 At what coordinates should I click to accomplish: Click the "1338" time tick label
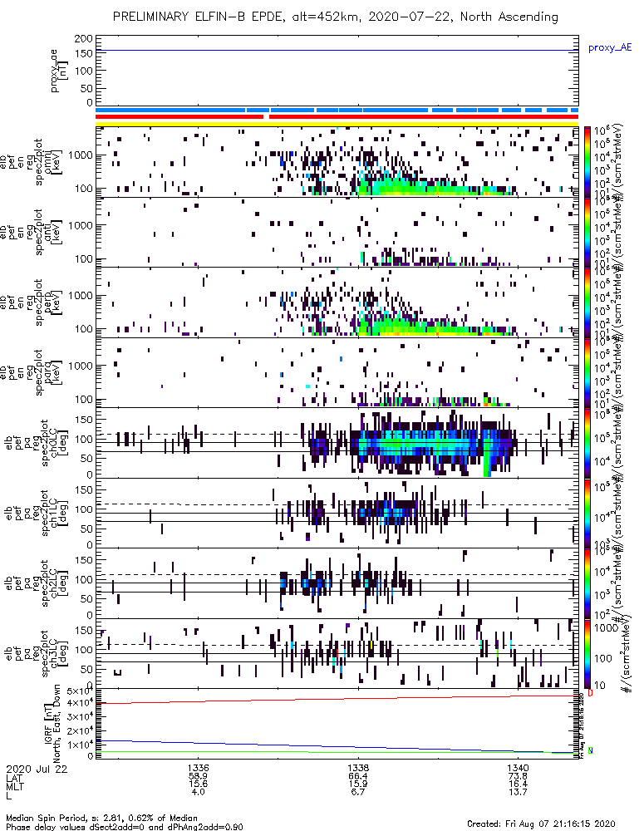point(358,768)
